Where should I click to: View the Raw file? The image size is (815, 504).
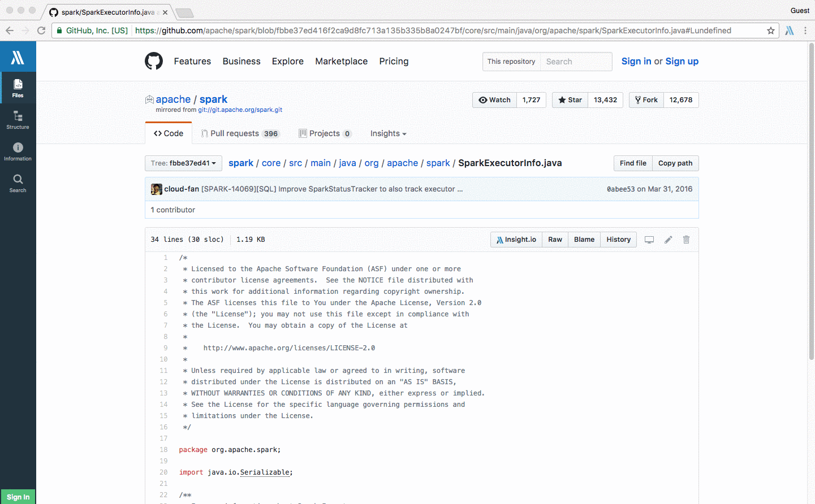pos(555,240)
